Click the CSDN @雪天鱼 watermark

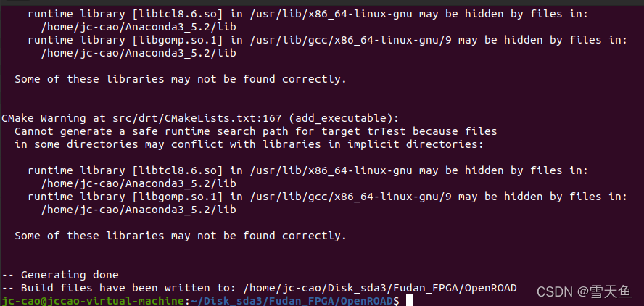[584, 291]
